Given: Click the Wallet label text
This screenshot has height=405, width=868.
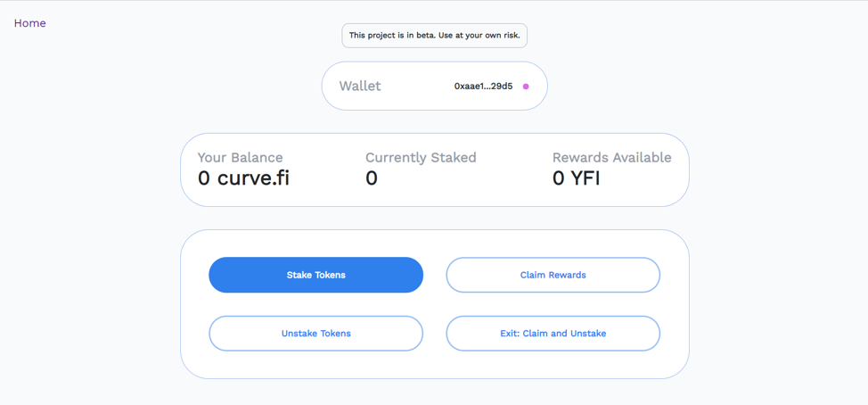Looking at the screenshot, I should pyautogui.click(x=360, y=87).
